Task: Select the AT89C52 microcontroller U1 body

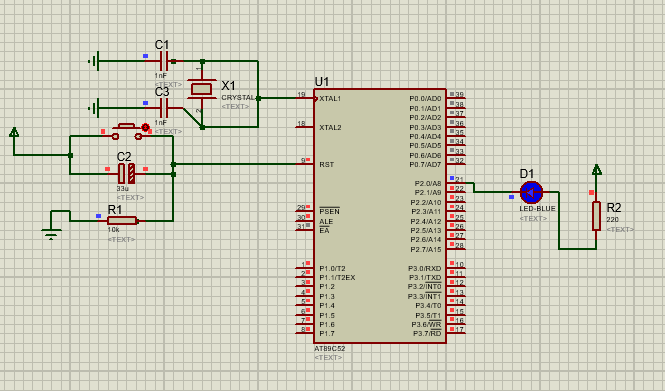Action: click(x=380, y=216)
